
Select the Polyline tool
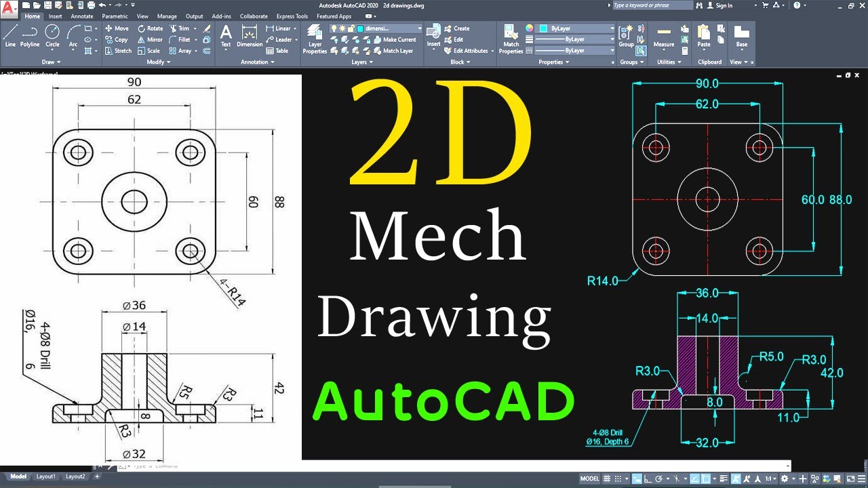[x=30, y=36]
